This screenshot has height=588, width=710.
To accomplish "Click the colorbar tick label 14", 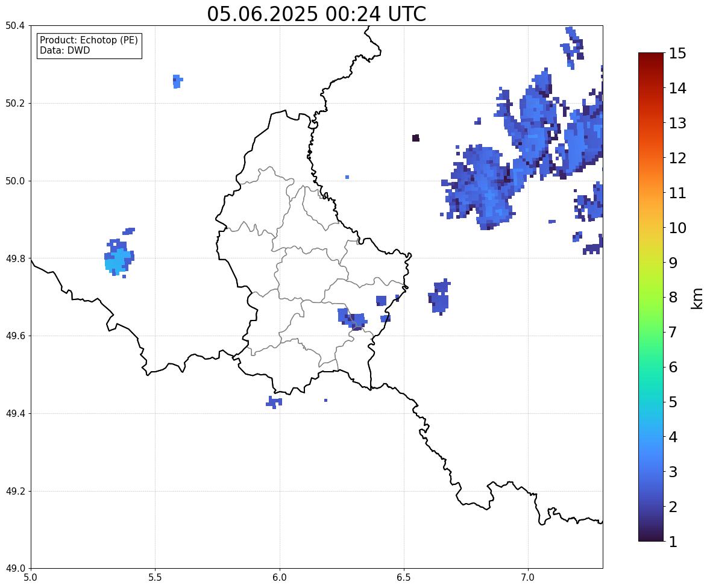I will coord(677,89).
